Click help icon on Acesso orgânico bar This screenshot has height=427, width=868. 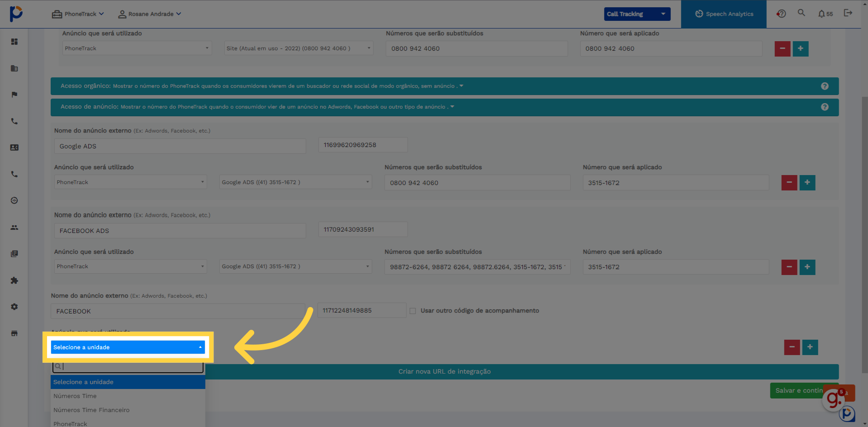(x=825, y=86)
